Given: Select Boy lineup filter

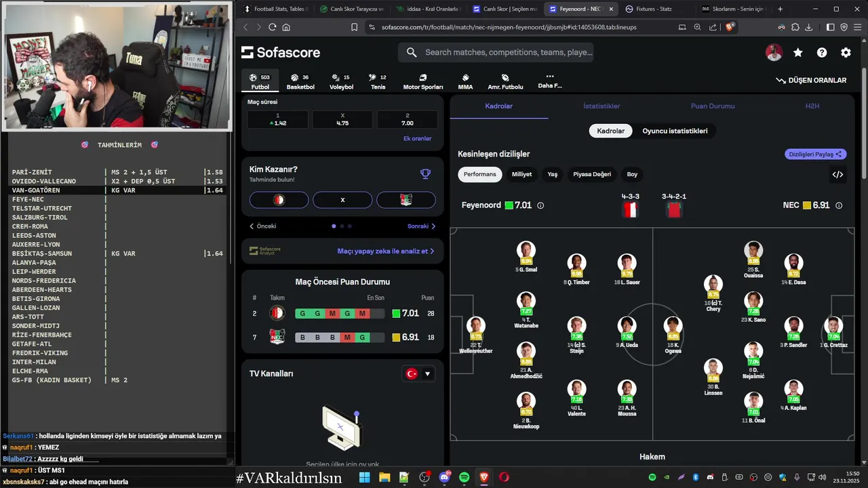Looking at the screenshot, I should [632, 174].
